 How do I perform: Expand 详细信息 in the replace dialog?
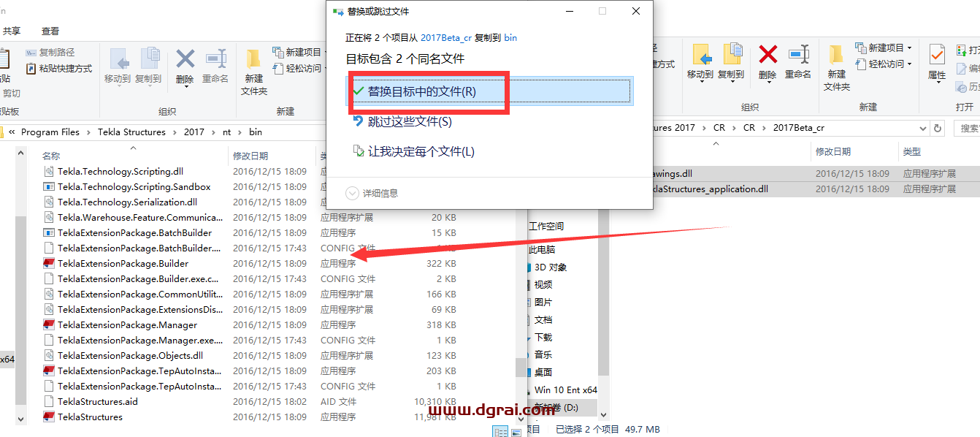pos(372,193)
